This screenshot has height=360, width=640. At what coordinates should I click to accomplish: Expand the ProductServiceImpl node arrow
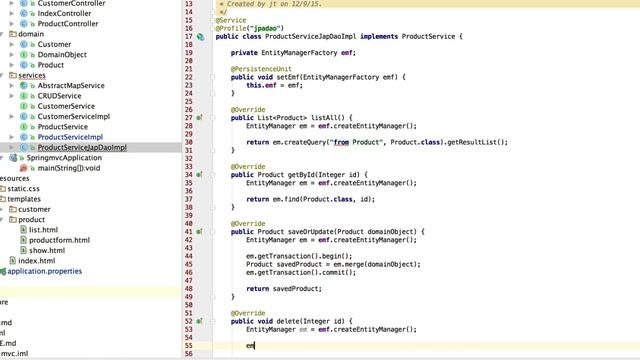(x=12, y=137)
